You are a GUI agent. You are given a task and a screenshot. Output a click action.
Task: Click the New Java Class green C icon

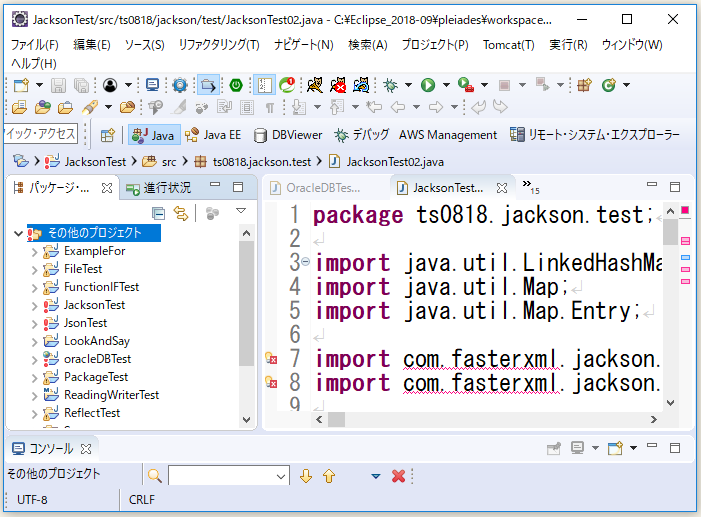click(x=608, y=85)
